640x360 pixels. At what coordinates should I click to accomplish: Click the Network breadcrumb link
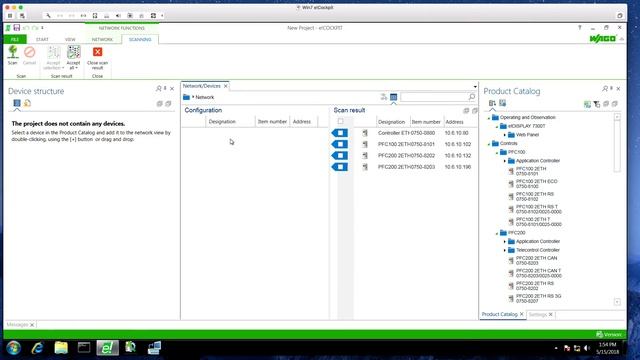pyautogui.click(x=204, y=97)
